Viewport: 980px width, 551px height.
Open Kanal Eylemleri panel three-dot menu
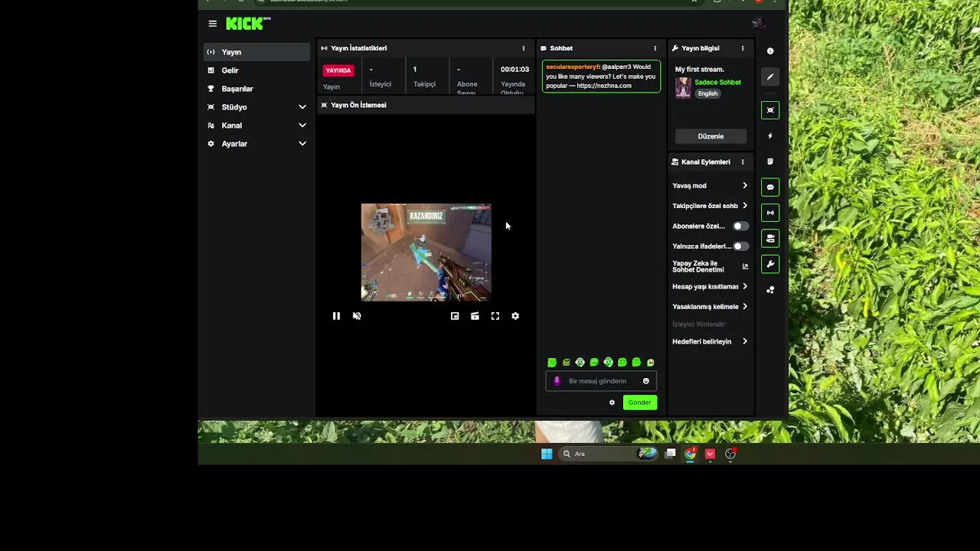point(743,162)
